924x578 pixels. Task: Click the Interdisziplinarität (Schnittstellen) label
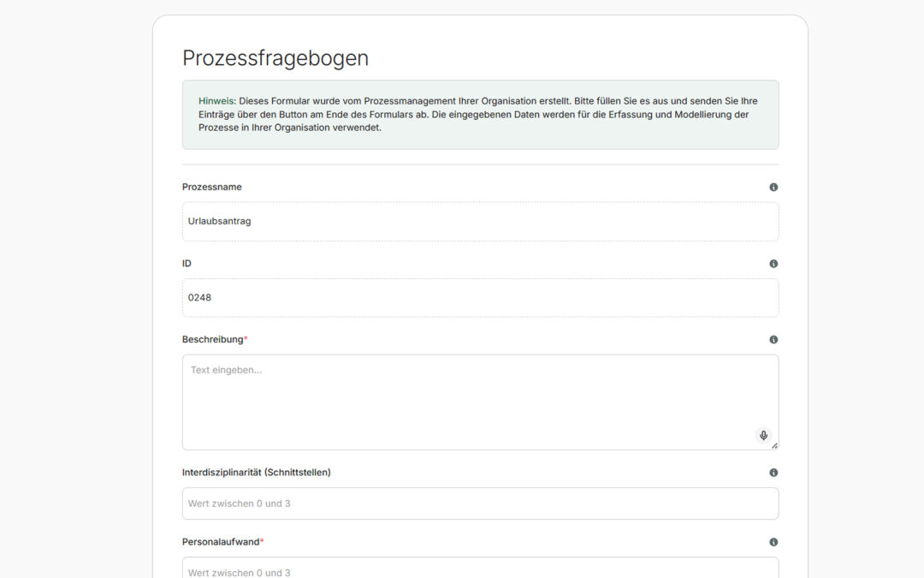click(257, 473)
